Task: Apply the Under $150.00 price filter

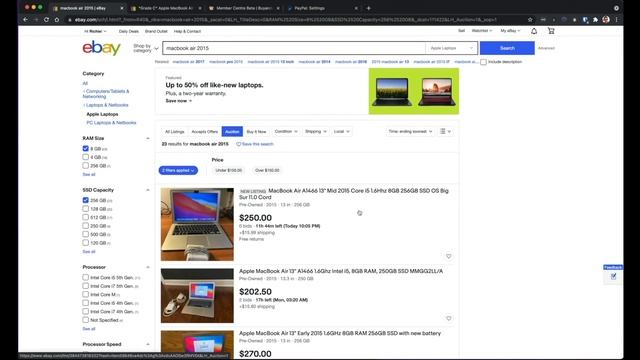Action: [x=229, y=170]
